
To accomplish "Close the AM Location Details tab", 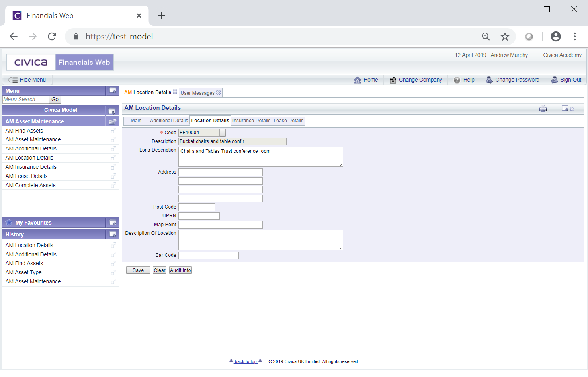I will (x=175, y=92).
